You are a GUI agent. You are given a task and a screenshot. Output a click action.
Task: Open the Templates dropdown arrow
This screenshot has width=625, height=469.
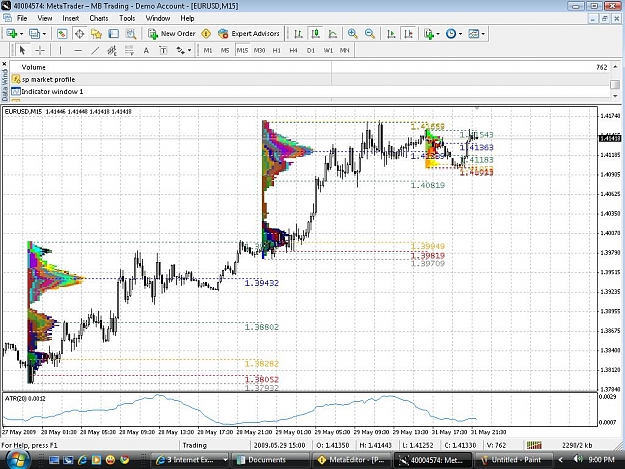coord(483,34)
